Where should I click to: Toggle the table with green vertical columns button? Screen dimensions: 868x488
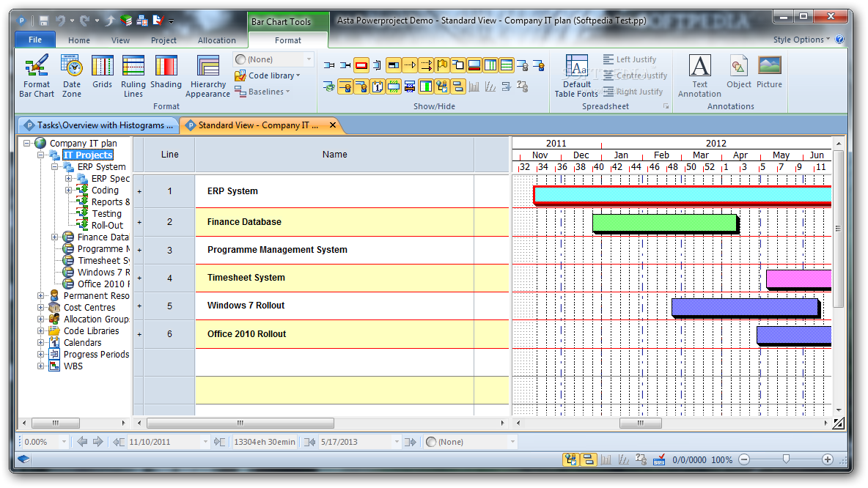pyautogui.click(x=490, y=65)
